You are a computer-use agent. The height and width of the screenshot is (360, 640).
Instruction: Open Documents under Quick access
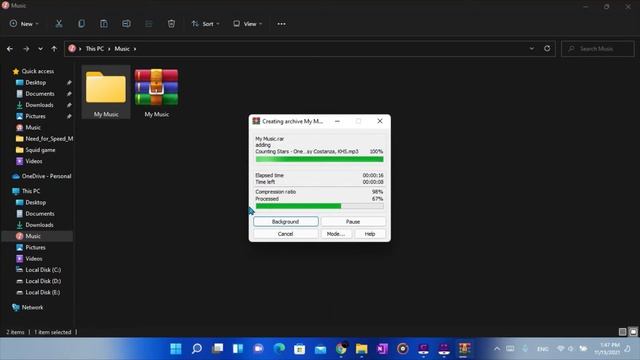40,93
